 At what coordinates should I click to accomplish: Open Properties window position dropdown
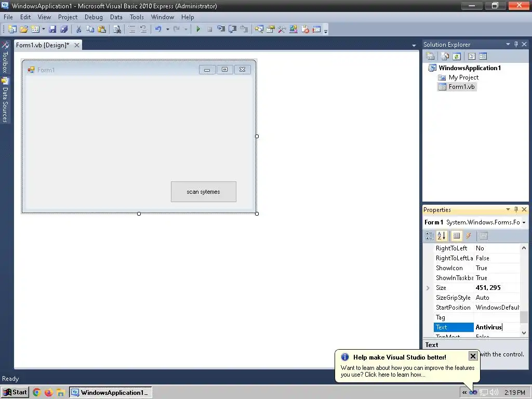[x=508, y=210]
